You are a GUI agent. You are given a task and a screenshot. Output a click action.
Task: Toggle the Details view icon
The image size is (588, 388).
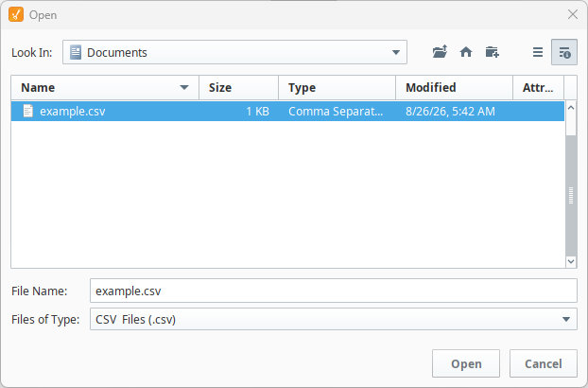564,52
